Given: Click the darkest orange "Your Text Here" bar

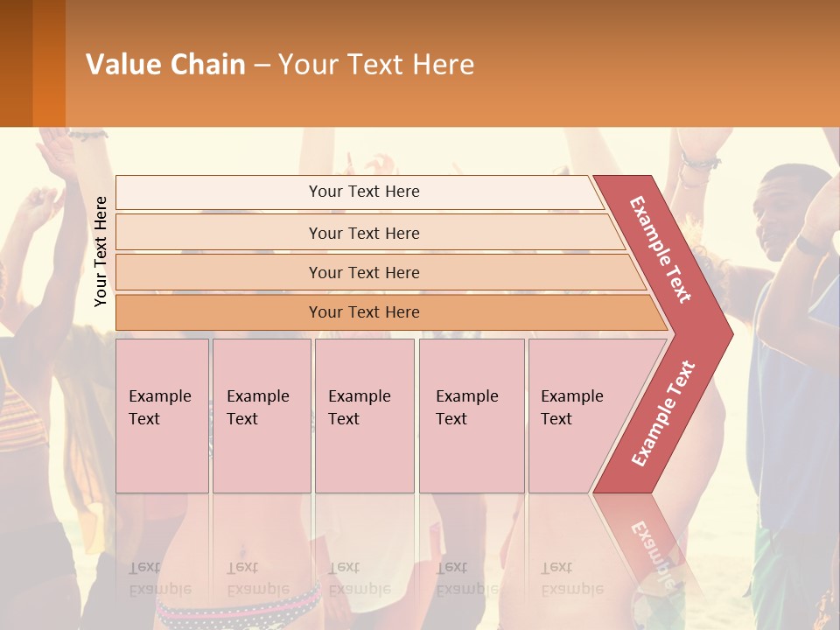Looking at the screenshot, I should 363,312.
